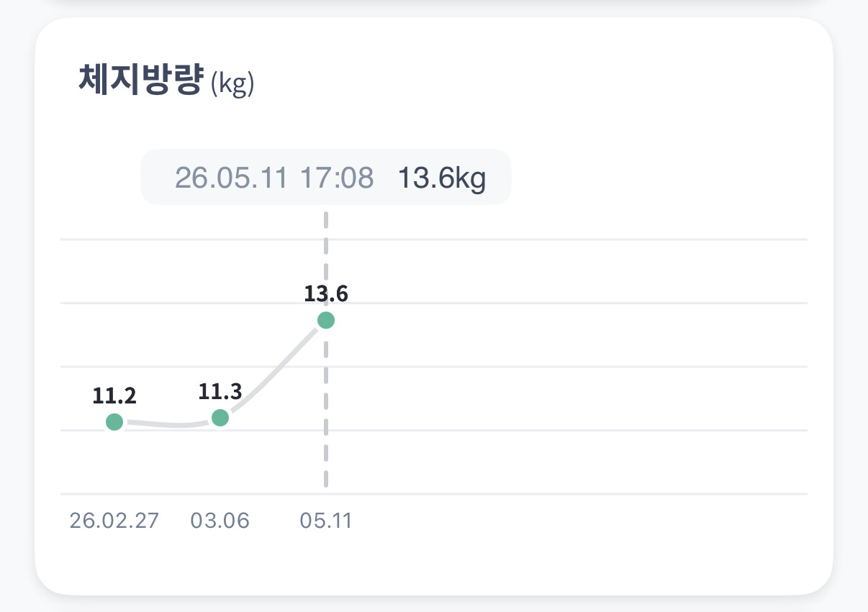Viewport: 868px width, 612px height.
Task: Click the curve between 11.2 and 11.3
Action: (167, 425)
